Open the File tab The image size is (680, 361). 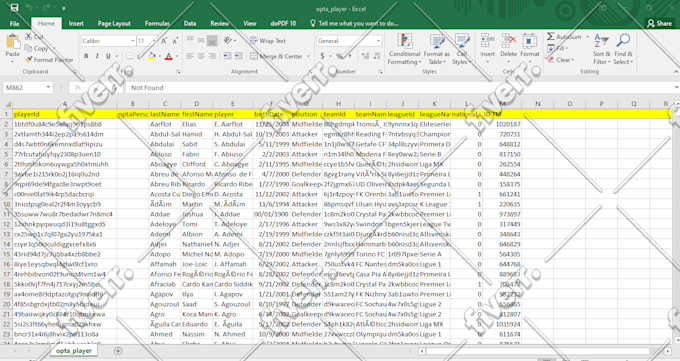click(x=14, y=23)
